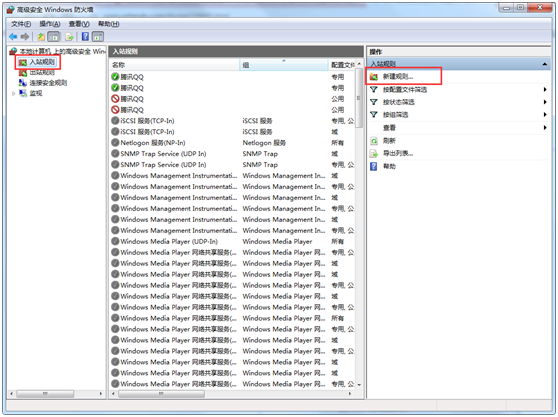Viewport: 558px width, 417px height.
Task: Select first blocked 腾讯QQ rule red icon
Action: (x=115, y=99)
